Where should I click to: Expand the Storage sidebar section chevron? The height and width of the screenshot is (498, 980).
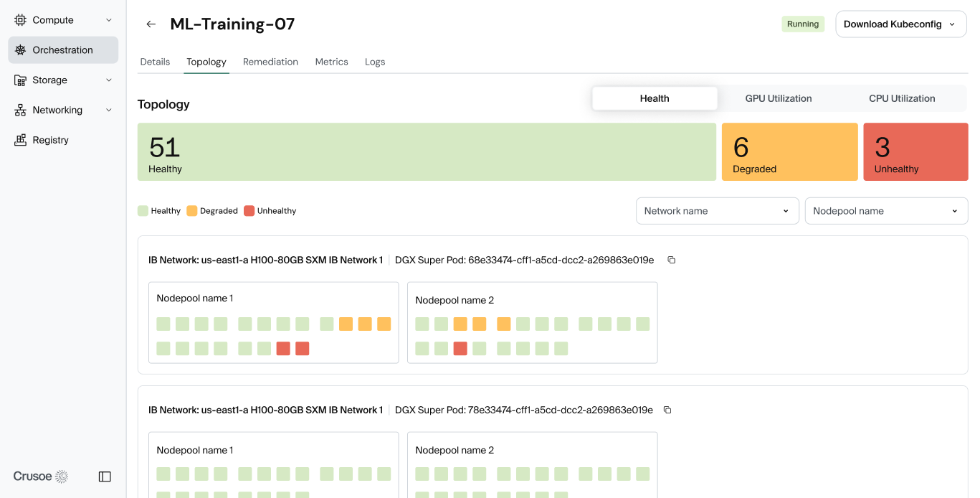[x=109, y=80]
